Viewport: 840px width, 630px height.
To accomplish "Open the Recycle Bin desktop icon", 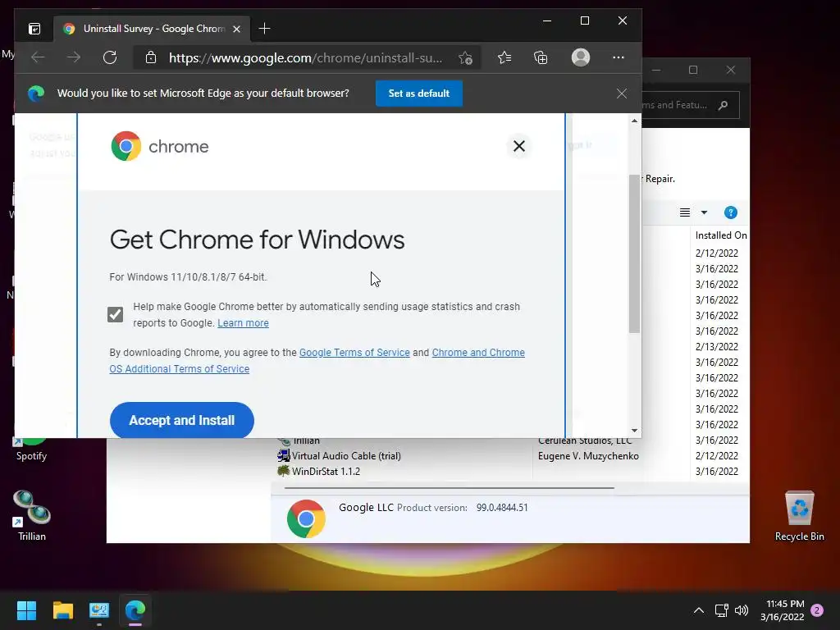I will coord(799,516).
